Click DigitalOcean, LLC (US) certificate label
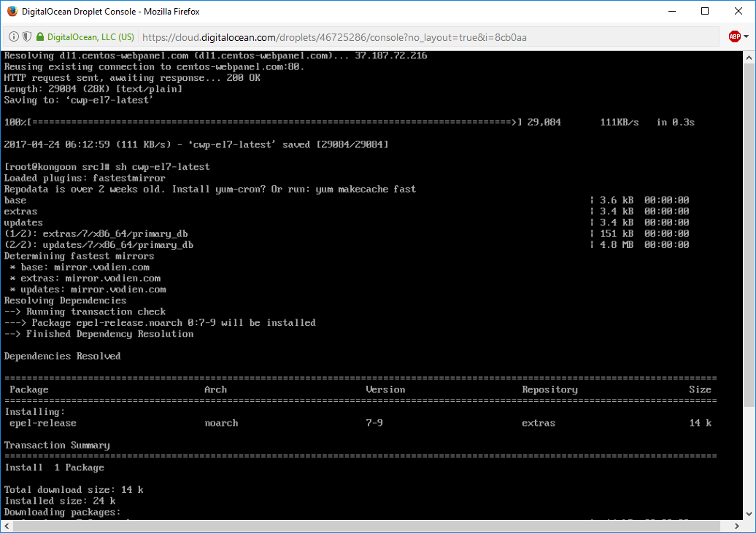 (90, 37)
